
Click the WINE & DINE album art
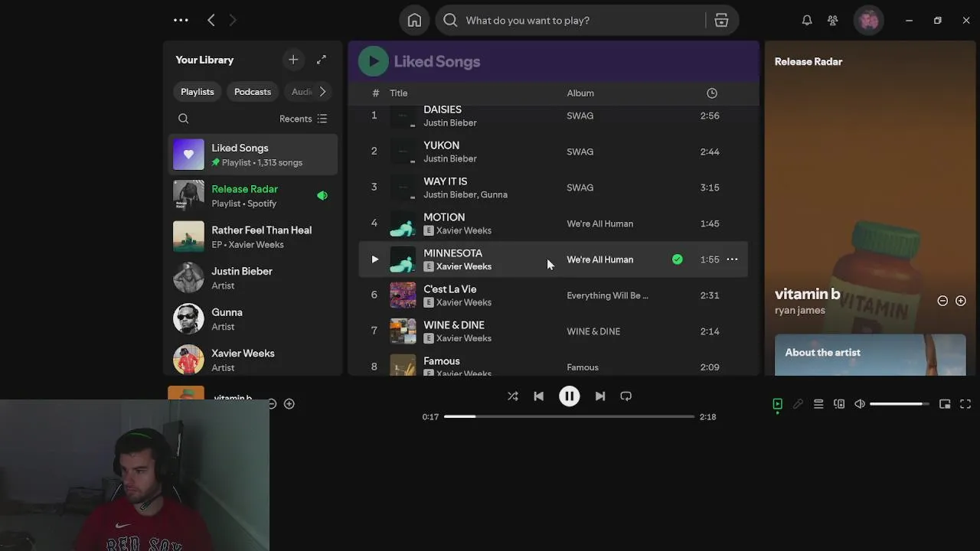coord(403,331)
